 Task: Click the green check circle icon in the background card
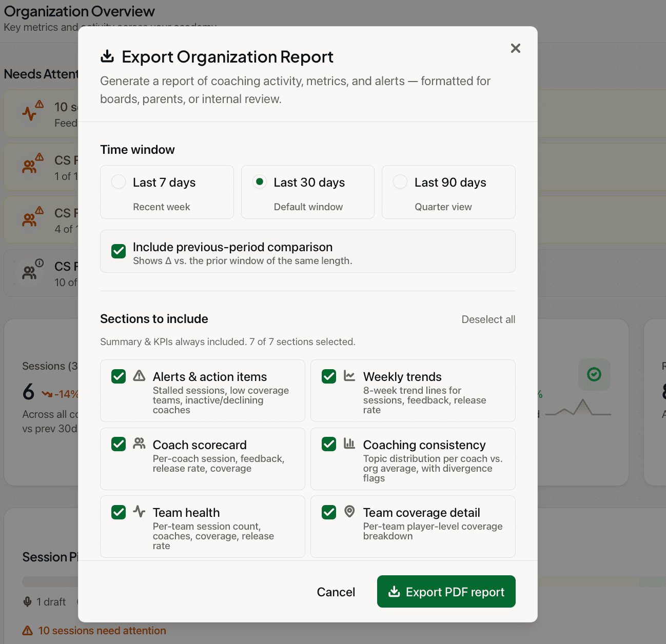[x=594, y=374]
